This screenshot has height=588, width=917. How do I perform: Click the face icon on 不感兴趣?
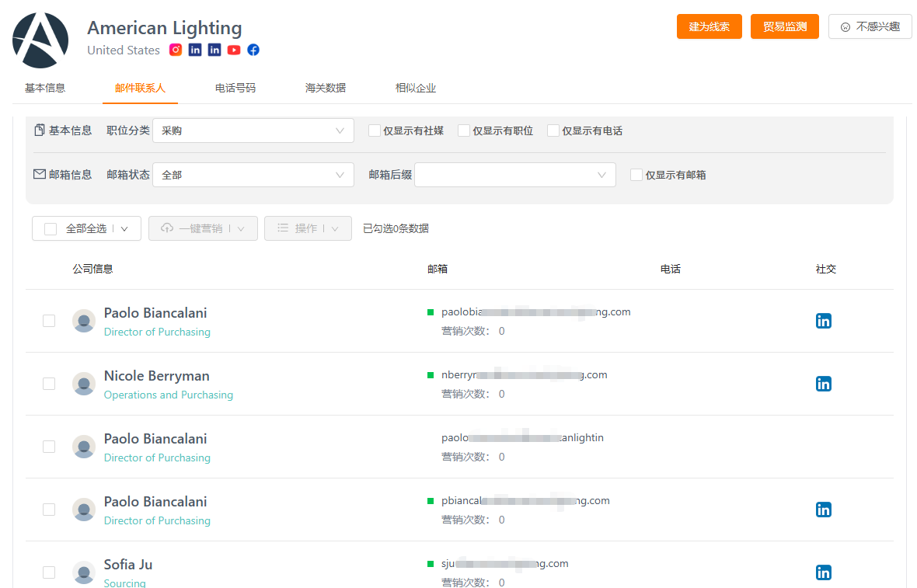(x=845, y=27)
